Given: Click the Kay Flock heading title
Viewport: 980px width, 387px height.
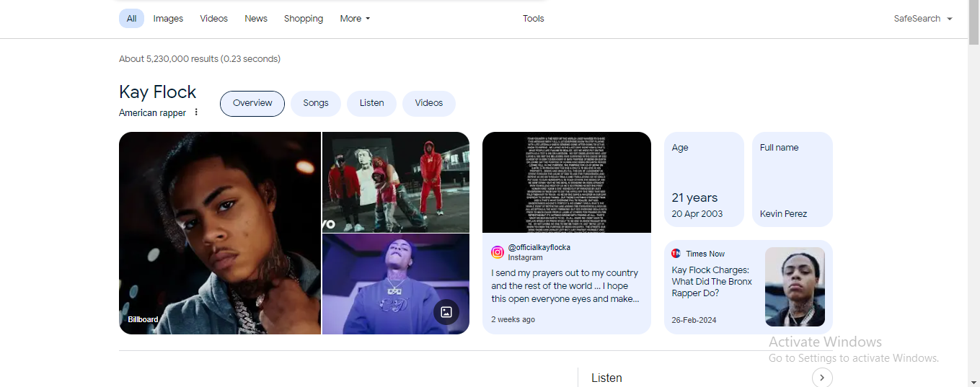Looking at the screenshot, I should click(x=158, y=92).
